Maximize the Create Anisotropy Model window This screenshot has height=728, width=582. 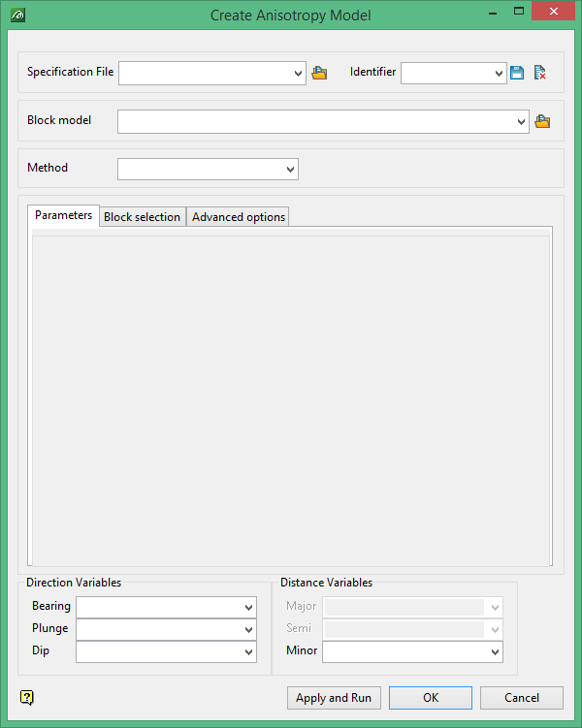(x=519, y=11)
